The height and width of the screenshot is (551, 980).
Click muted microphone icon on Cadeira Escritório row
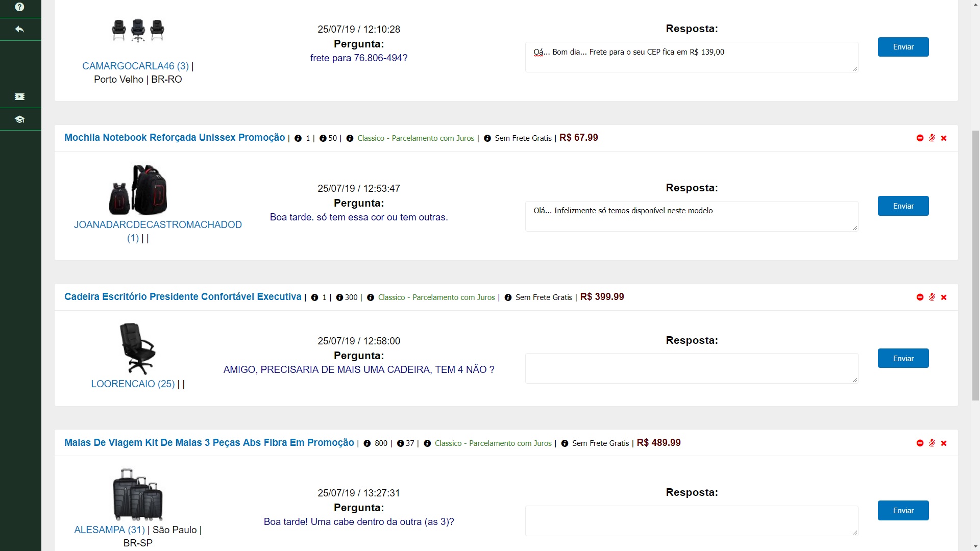pos(932,297)
